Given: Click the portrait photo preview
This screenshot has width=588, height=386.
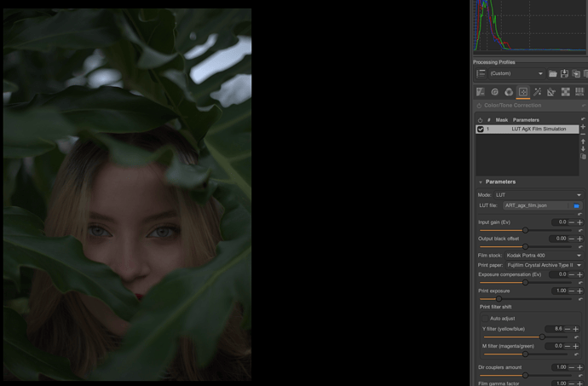Looking at the screenshot, I should click(128, 194).
